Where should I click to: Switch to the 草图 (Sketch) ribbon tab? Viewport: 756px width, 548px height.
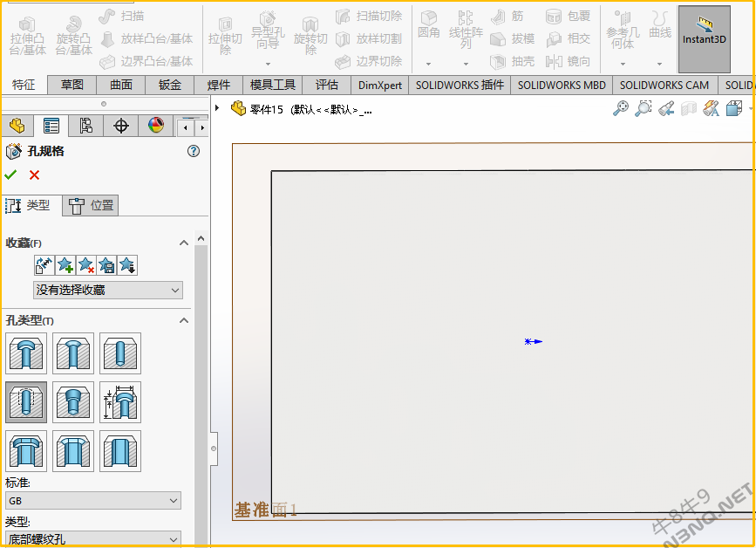tap(72, 85)
